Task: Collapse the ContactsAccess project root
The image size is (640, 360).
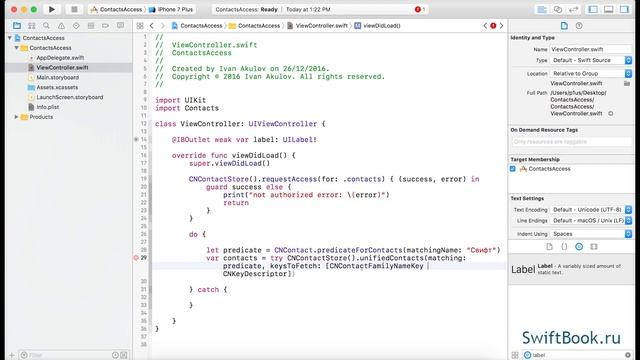Action: [10, 38]
